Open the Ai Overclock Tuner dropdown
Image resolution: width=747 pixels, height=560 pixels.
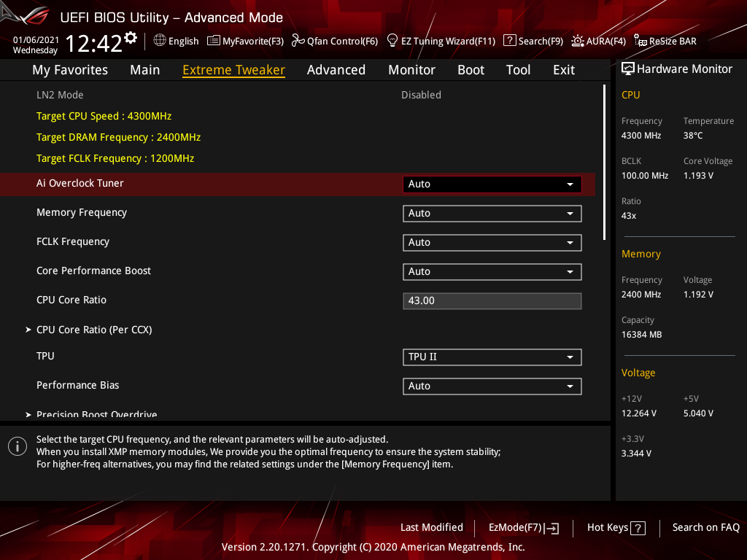click(x=492, y=184)
